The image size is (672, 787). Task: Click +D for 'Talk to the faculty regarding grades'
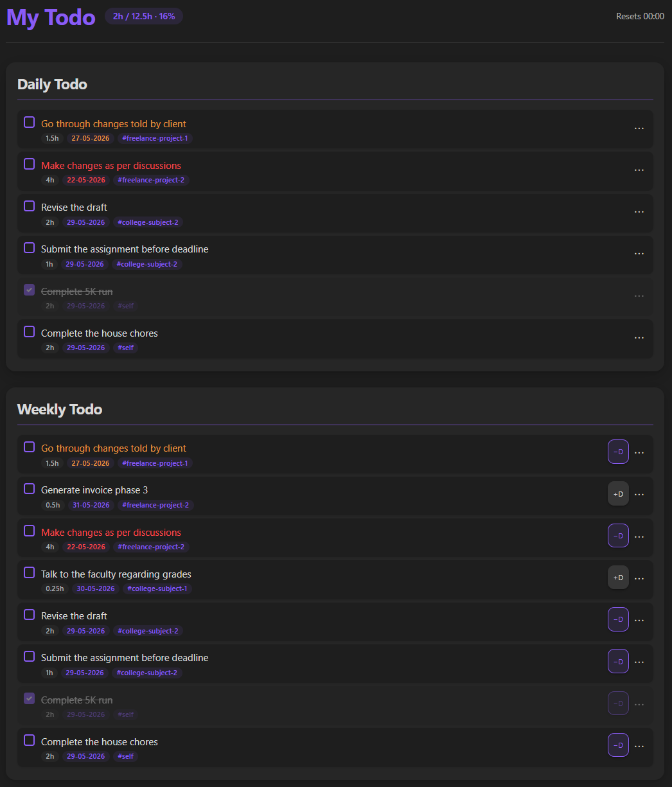click(618, 578)
